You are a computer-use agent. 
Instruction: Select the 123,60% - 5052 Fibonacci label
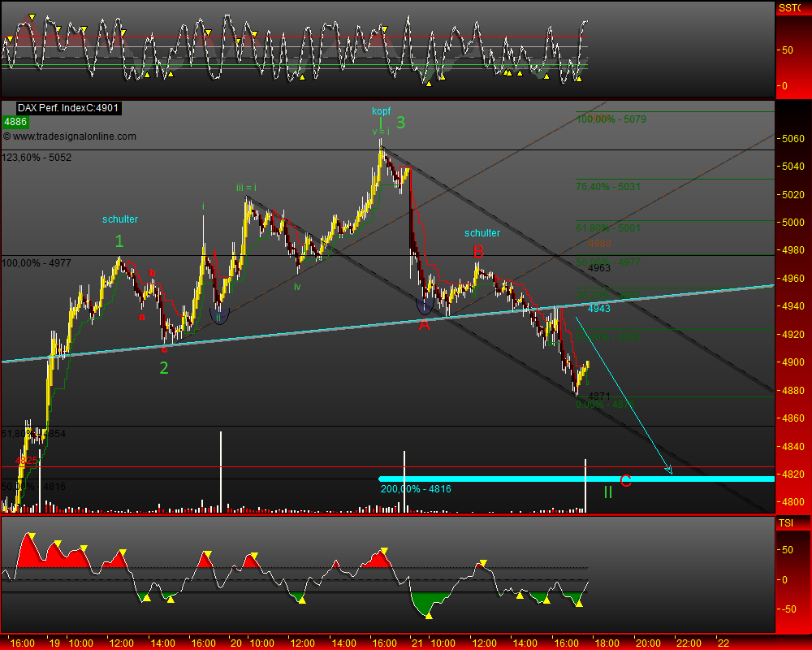point(37,158)
